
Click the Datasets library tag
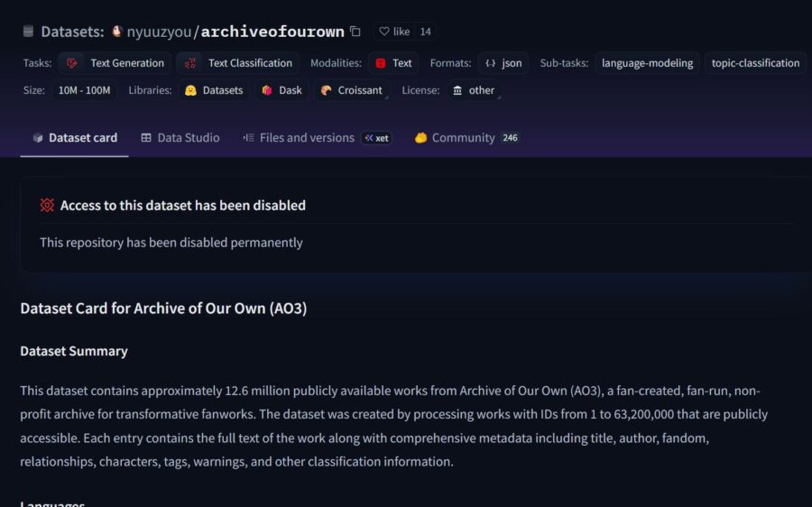pyautogui.click(x=214, y=90)
